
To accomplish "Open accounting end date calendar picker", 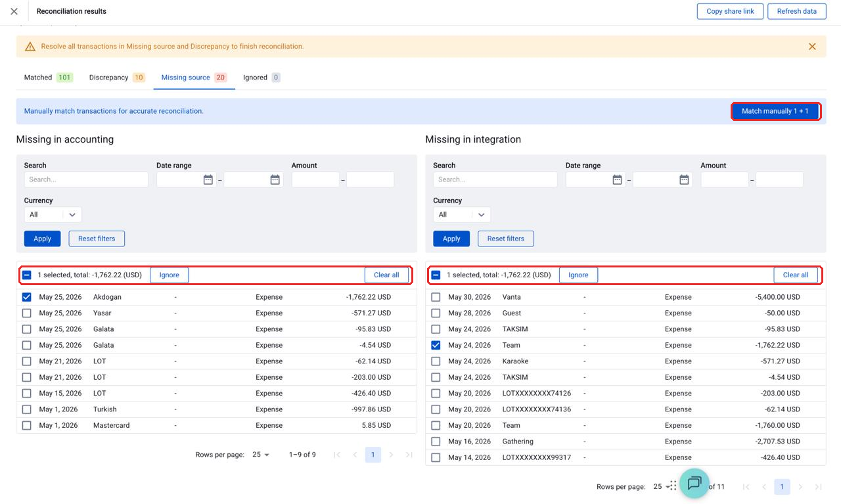I will tap(275, 179).
